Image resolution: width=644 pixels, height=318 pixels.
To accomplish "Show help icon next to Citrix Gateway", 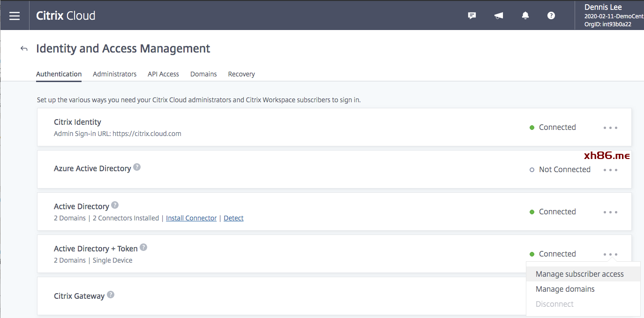I will pyautogui.click(x=111, y=295).
